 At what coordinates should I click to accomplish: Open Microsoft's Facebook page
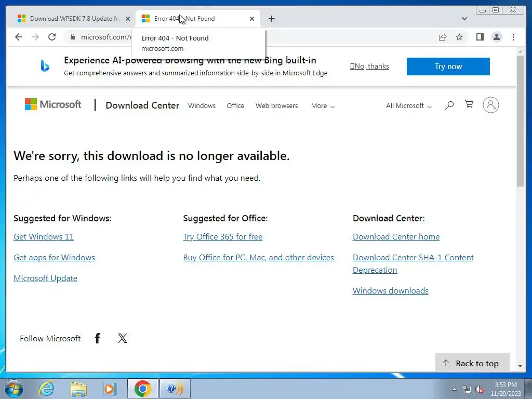97,338
